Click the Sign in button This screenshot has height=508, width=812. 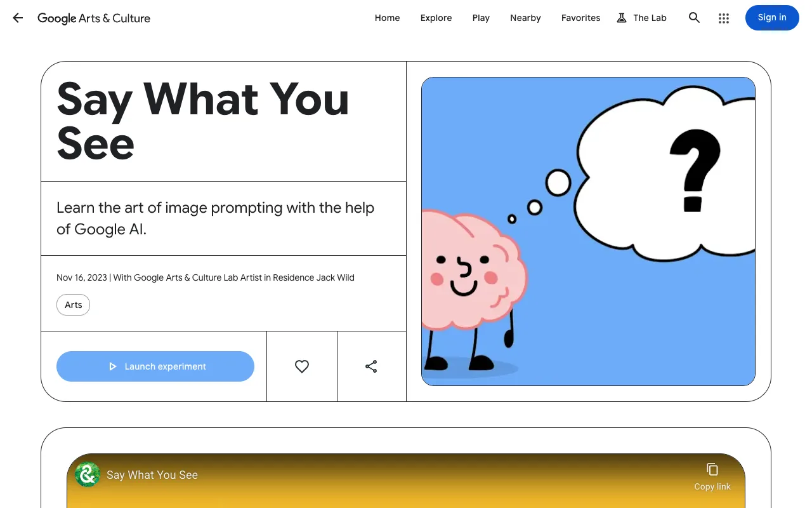(771, 18)
